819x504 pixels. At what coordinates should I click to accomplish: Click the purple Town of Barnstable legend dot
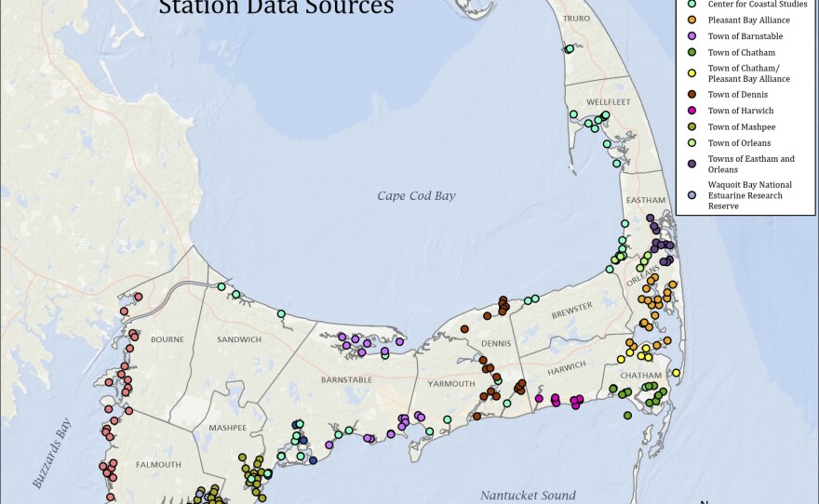coord(690,36)
